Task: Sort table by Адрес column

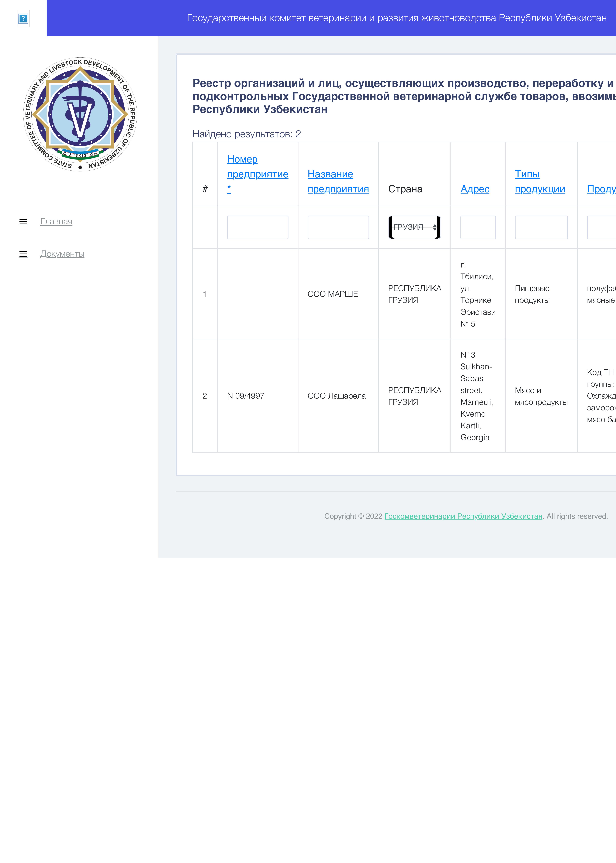Action: 475,189
